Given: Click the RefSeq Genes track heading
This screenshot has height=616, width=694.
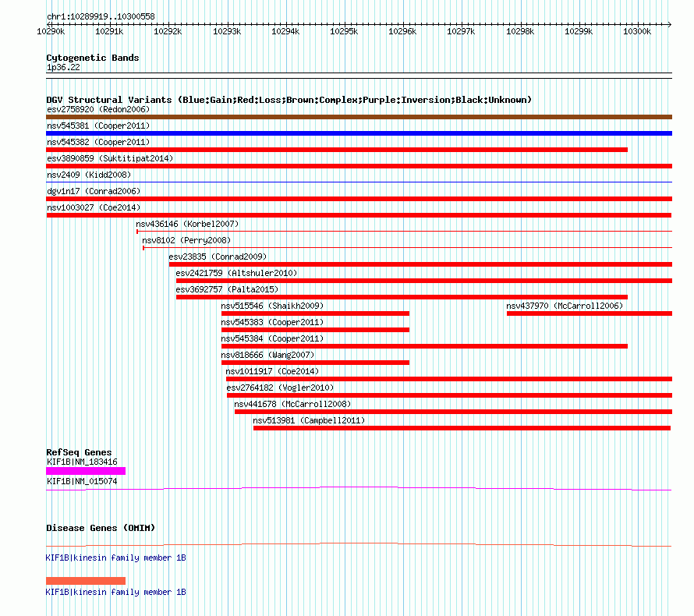Looking at the screenshot, I should (79, 452).
